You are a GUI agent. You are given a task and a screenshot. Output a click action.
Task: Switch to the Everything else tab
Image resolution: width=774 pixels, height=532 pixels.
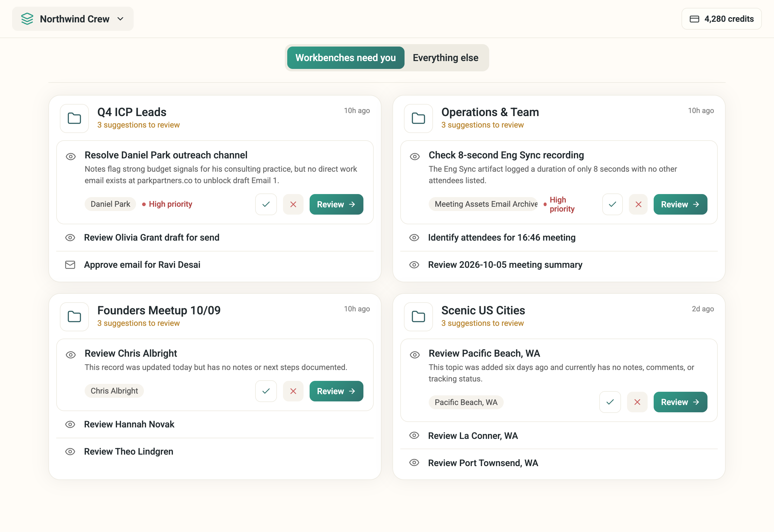[x=445, y=58]
